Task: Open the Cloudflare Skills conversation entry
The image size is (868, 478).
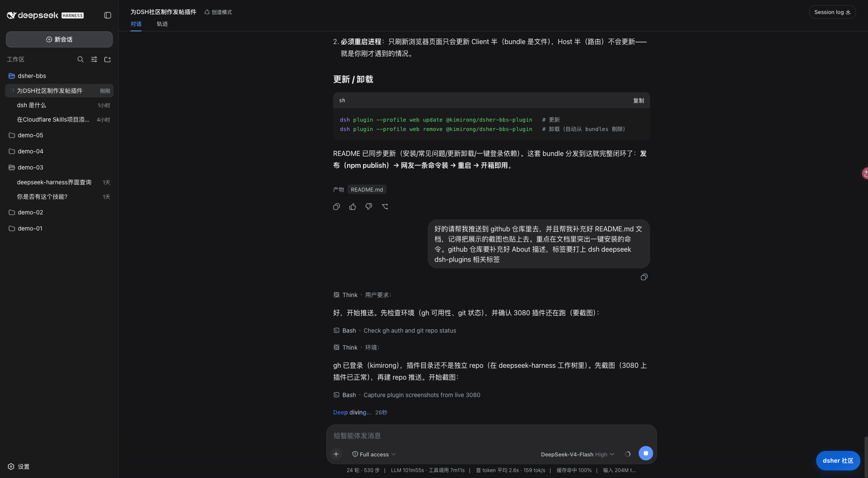Action: coord(59,119)
